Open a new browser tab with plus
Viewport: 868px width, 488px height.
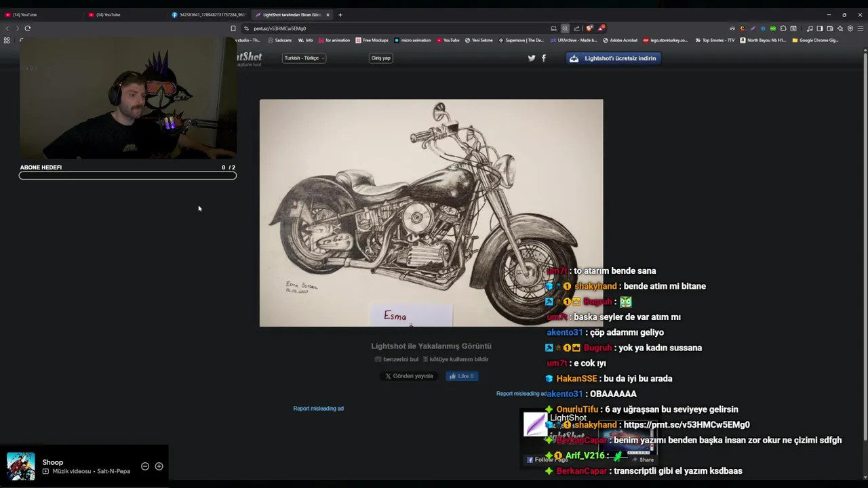tap(340, 14)
